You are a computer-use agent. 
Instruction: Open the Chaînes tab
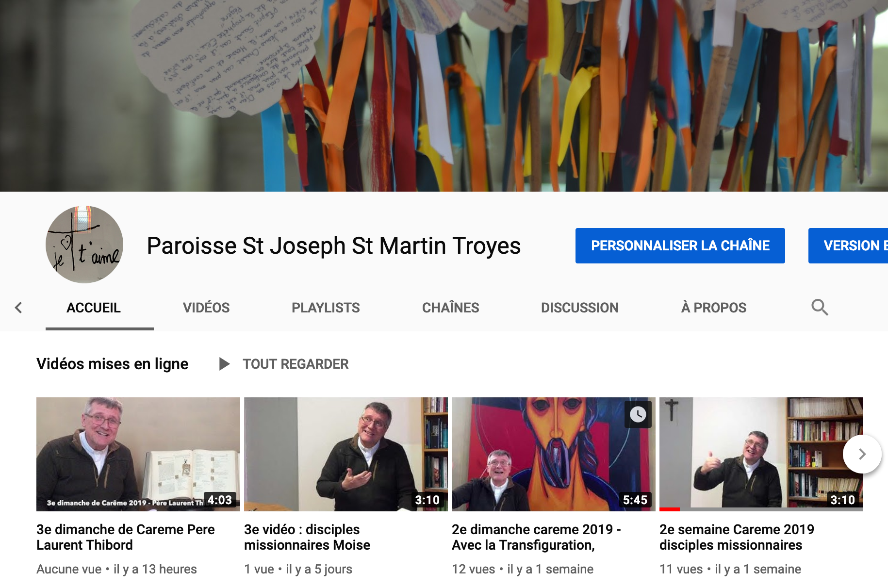pyautogui.click(x=450, y=308)
